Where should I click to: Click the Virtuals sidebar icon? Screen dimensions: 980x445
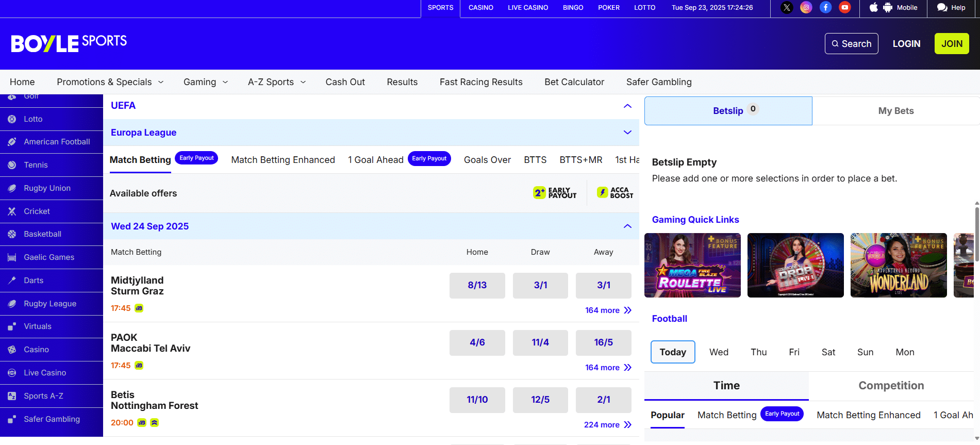pos(12,326)
